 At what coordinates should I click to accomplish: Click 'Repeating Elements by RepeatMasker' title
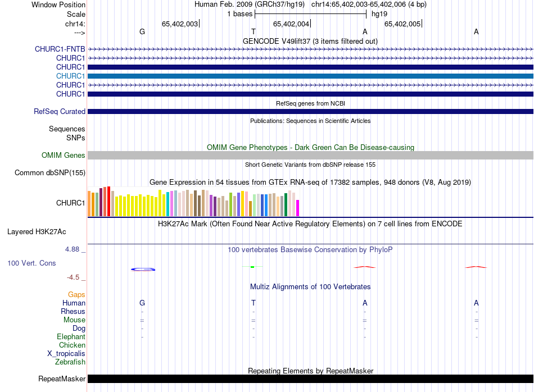coord(310,371)
